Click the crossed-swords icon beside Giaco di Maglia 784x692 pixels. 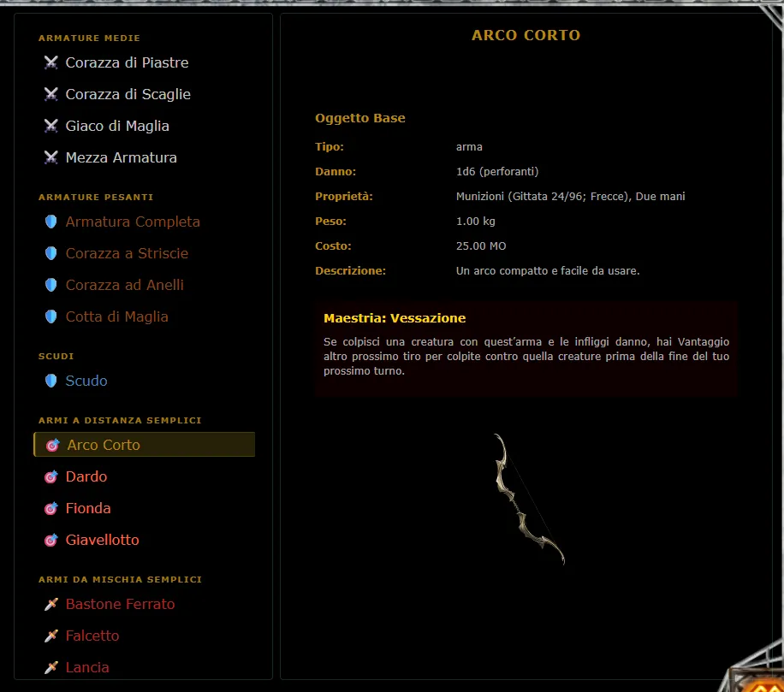pos(51,126)
